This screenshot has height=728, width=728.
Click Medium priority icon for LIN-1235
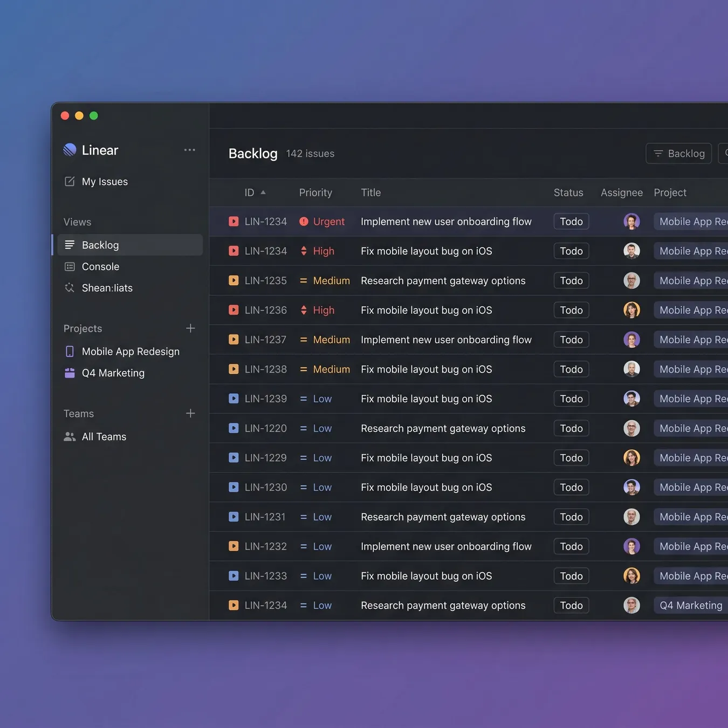tap(304, 280)
